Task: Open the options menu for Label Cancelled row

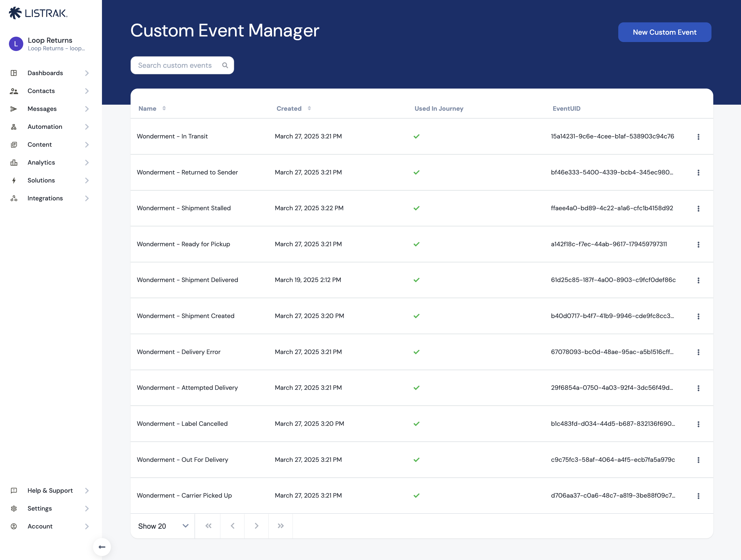Action: click(699, 424)
